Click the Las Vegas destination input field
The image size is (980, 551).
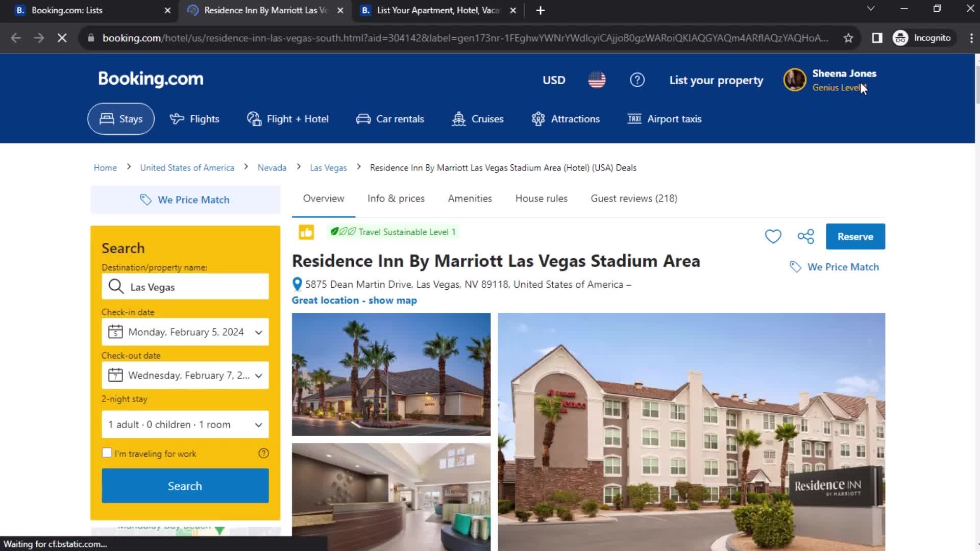(185, 287)
